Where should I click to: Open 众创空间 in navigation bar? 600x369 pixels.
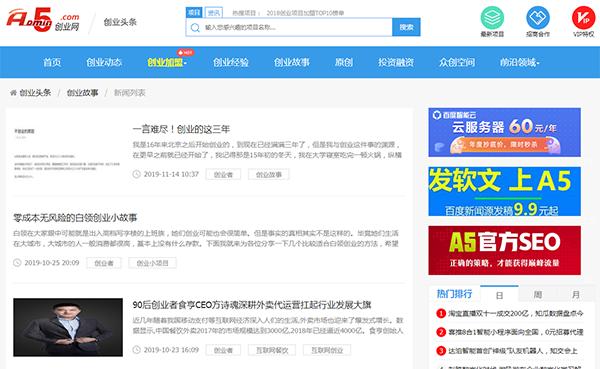457,62
